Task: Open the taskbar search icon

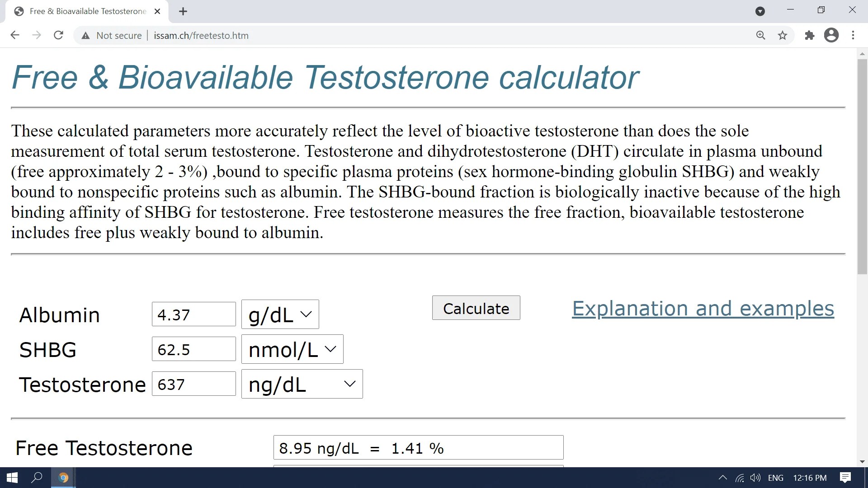Action: tap(37, 478)
